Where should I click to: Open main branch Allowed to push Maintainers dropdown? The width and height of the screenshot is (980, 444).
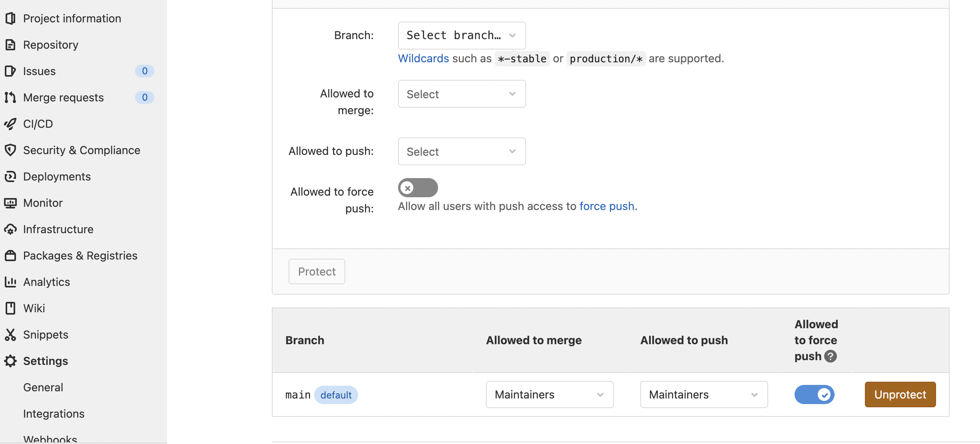click(703, 394)
